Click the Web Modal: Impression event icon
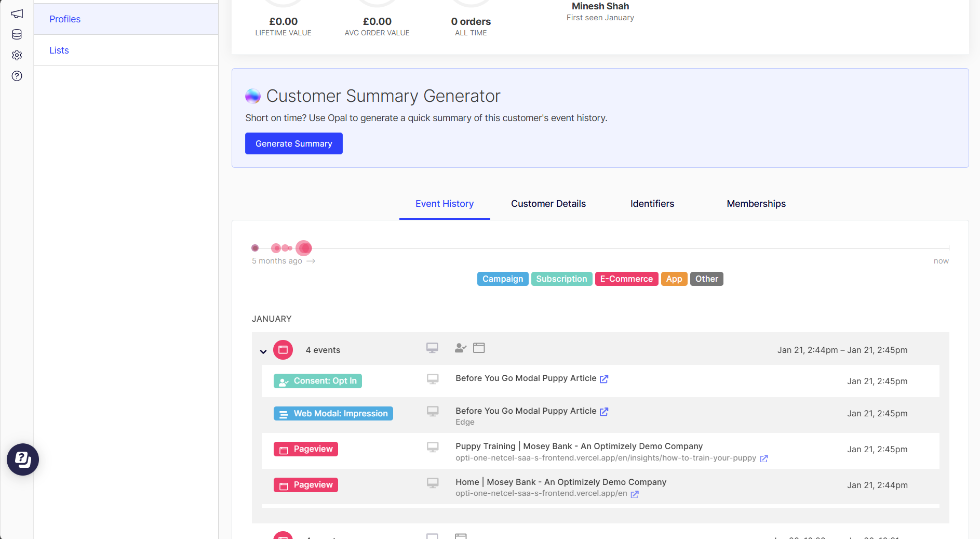Screen dimensions: 980x539 284,413
